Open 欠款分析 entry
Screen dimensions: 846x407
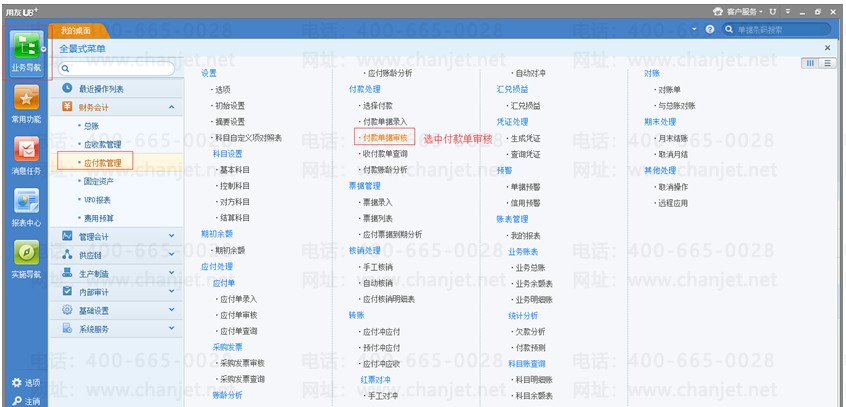click(530, 331)
